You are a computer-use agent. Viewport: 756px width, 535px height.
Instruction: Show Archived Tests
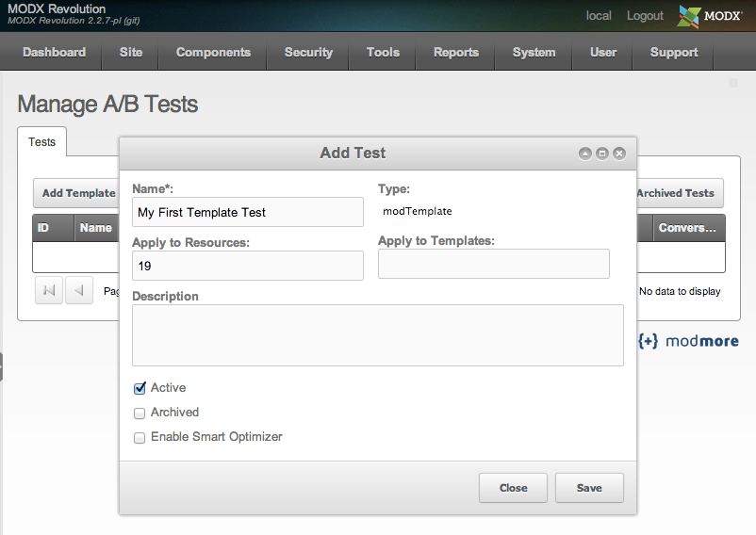[680, 193]
